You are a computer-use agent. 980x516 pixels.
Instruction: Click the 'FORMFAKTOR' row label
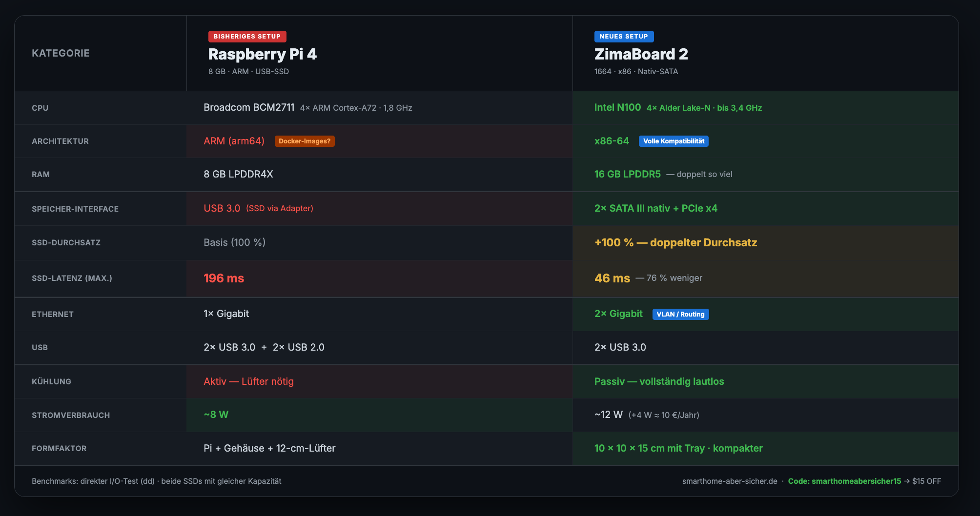pos(59,449)
